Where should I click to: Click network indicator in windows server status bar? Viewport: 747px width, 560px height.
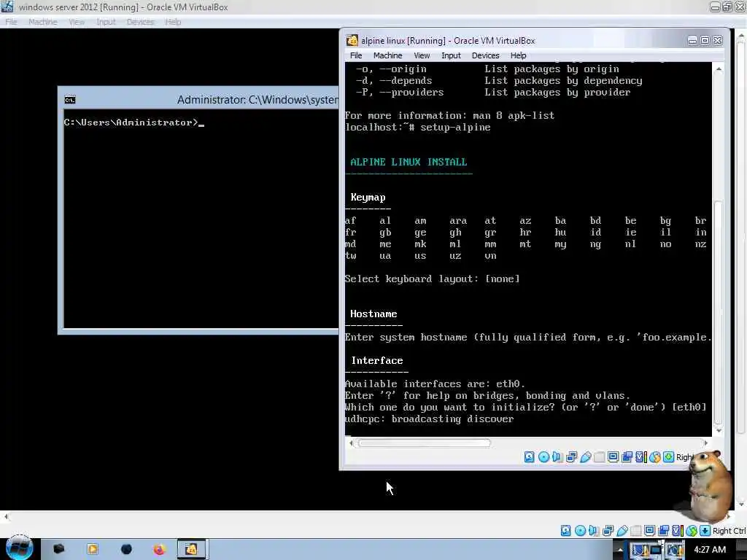608,531
